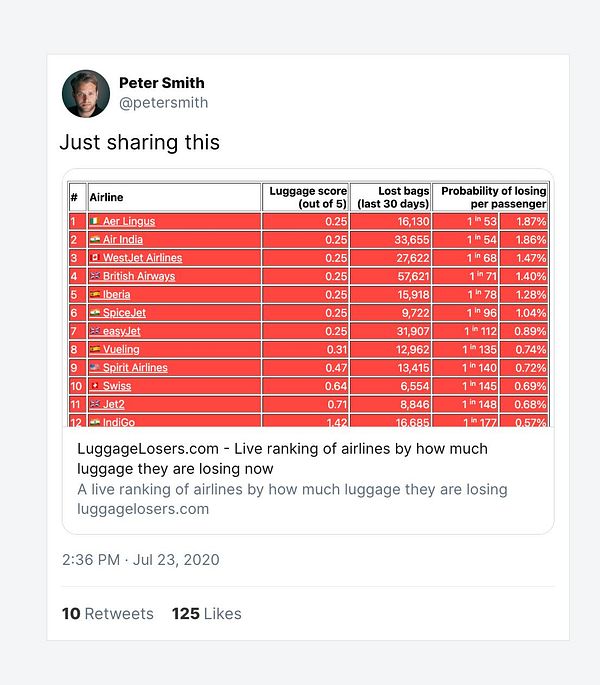The image size is (600, 685).
Task: Click the Peter Smith display name
Action: 161,82
